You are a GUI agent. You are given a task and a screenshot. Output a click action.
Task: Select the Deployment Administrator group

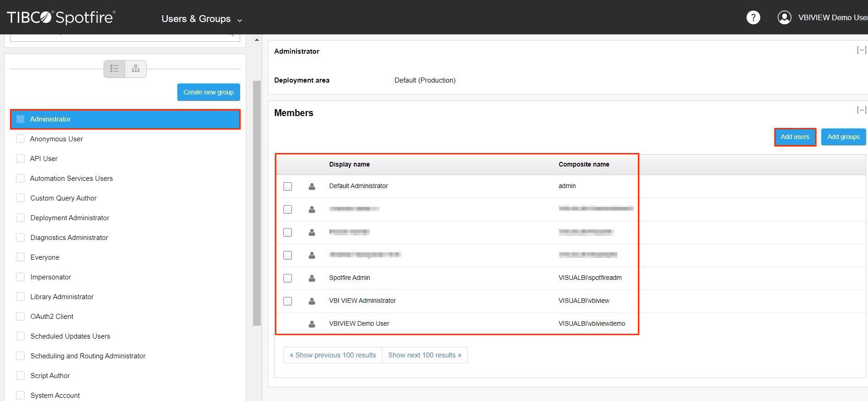70,218
